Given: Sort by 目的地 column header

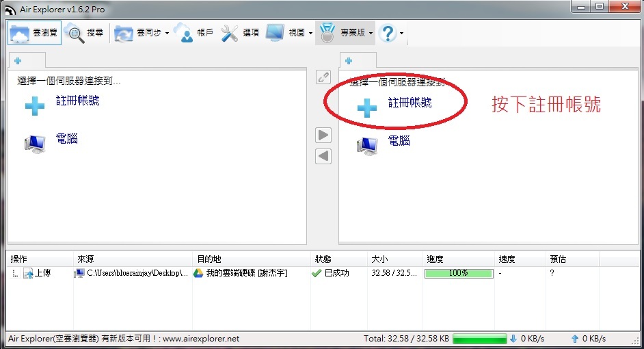Looking at the screenshot, I should pyautogui.click(x=251, y=259).
